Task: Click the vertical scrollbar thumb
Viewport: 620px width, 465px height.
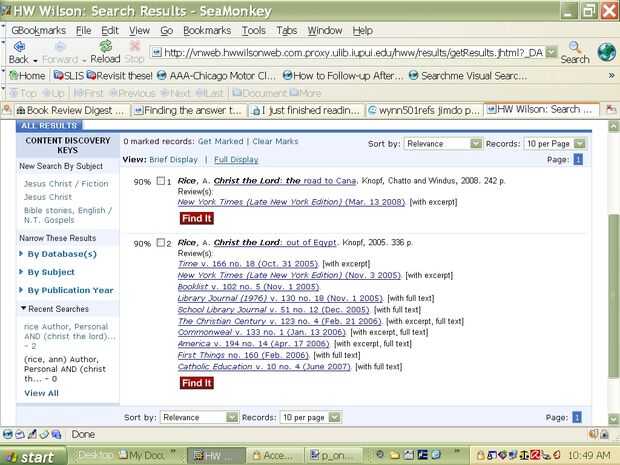Action: pyautogui.click(x=614, y=295)
